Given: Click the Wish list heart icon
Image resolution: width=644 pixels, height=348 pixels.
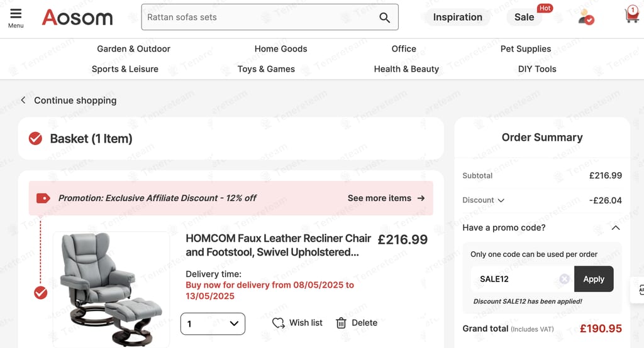Looking at the screenshot, I should click(279, 323).
